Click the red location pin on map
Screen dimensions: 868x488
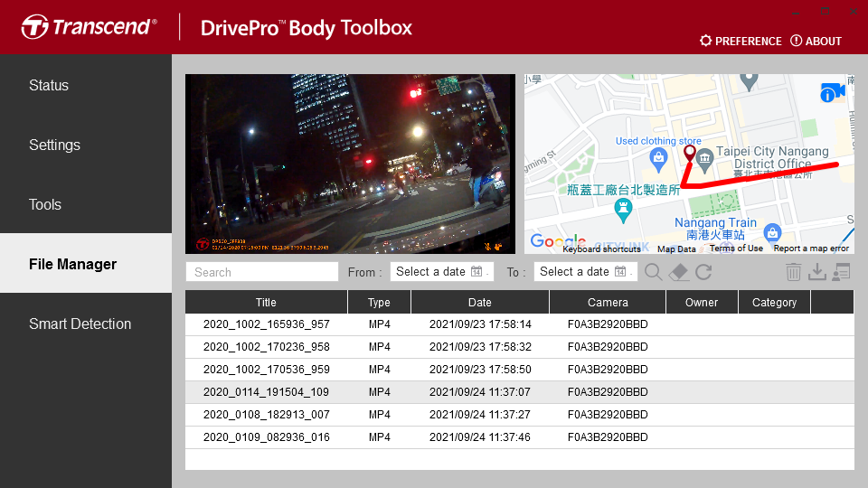689,153
